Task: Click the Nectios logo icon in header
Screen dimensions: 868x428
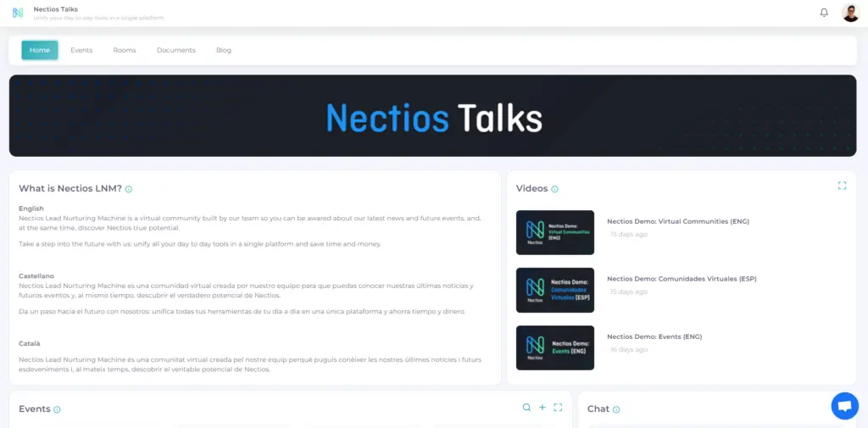Action: coord(18,13)
